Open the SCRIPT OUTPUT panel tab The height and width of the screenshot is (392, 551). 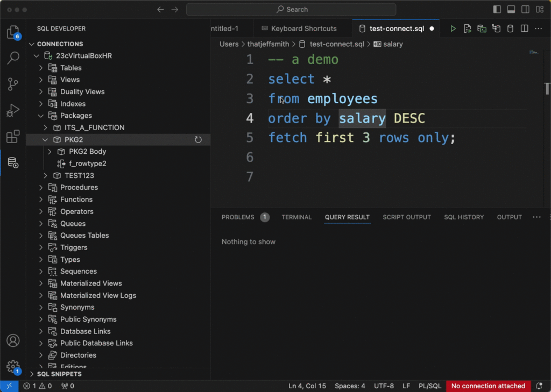tap(407, 217)
